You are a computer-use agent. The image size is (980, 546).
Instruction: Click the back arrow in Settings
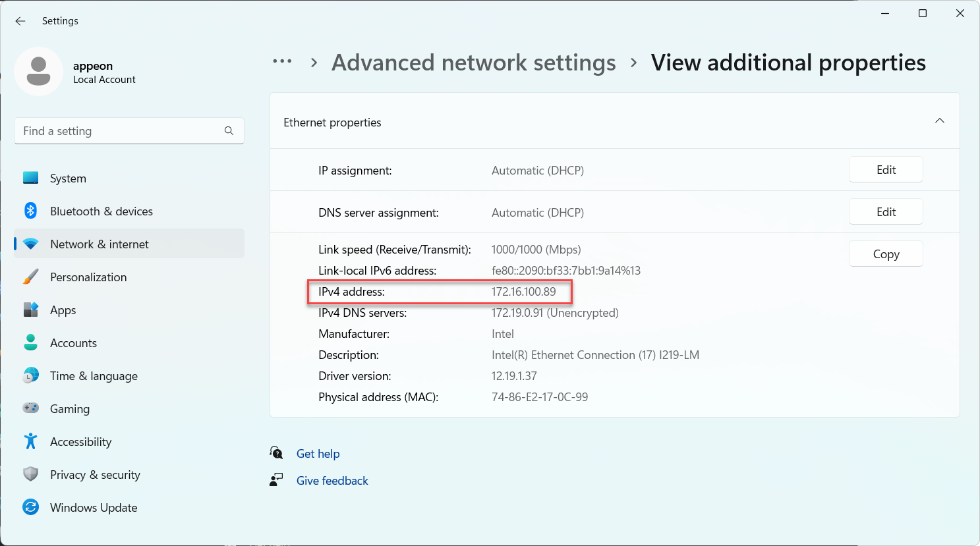coord(20,21)
